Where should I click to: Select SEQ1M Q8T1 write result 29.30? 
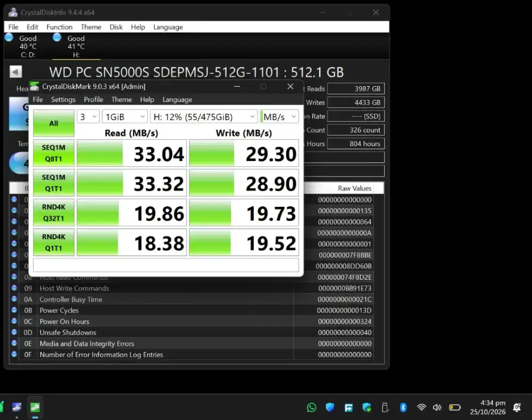click(244, 153)
